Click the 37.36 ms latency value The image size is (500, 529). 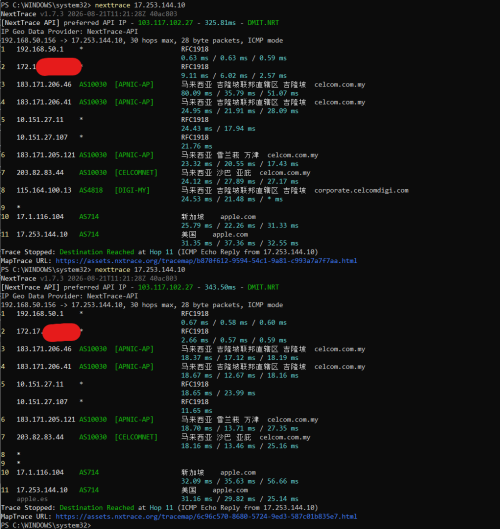pos(240,243)
